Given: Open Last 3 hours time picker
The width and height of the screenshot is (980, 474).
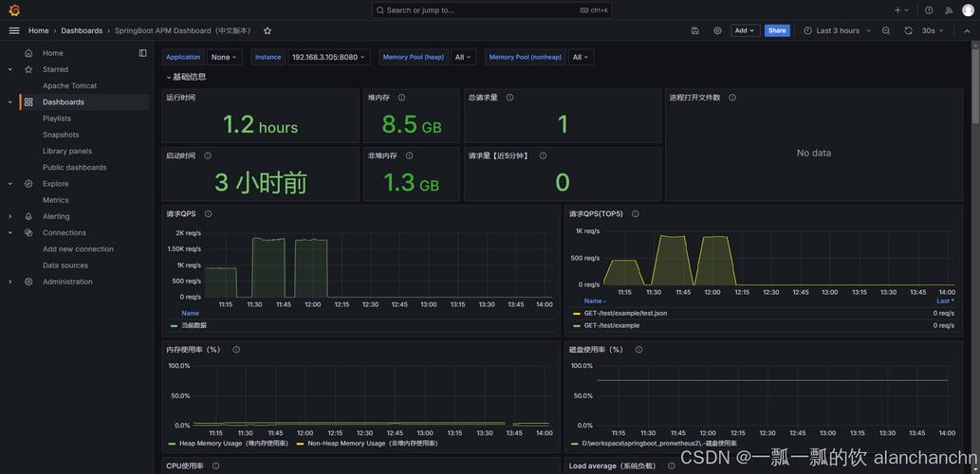Looking at the screenshot, I should 837,30.
